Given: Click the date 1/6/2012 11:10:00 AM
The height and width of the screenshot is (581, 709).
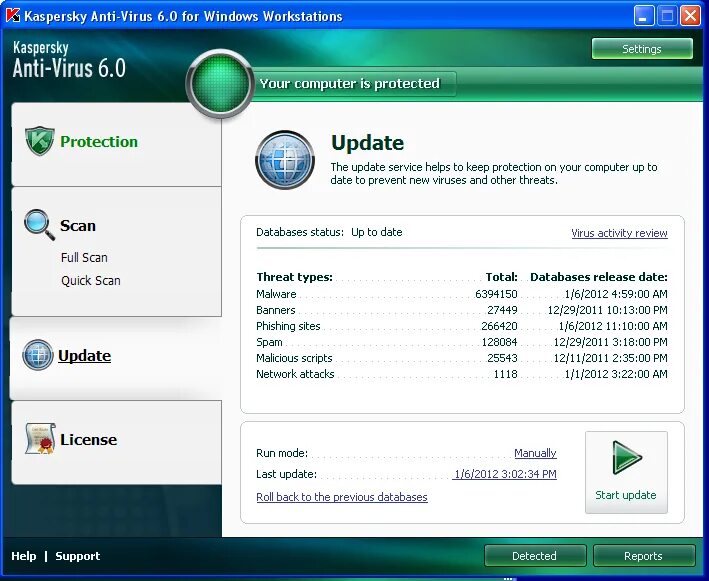Looking at the screenshot, I should coord(613,326).
